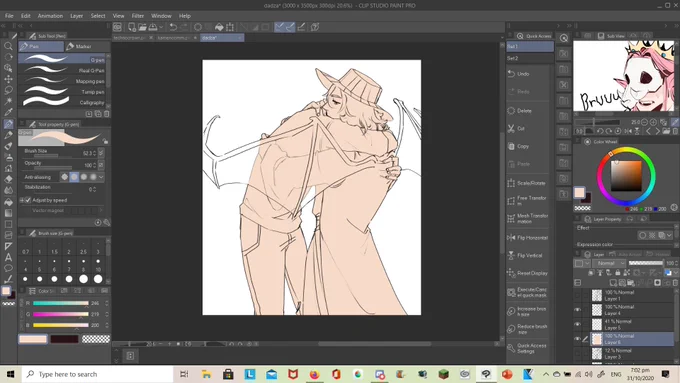Show Layer 3 visibility box
This screenshot has width=680, height=383.
pyautogui.click(x=577, y=354)
